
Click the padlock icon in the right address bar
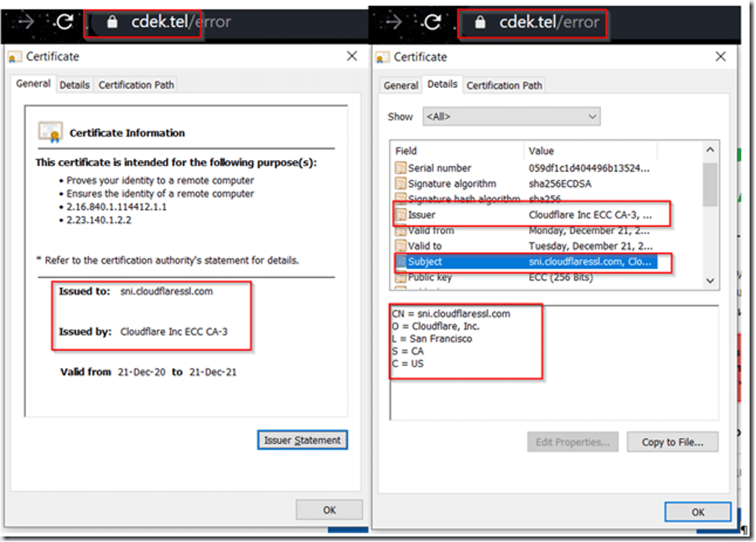point(479,22)
